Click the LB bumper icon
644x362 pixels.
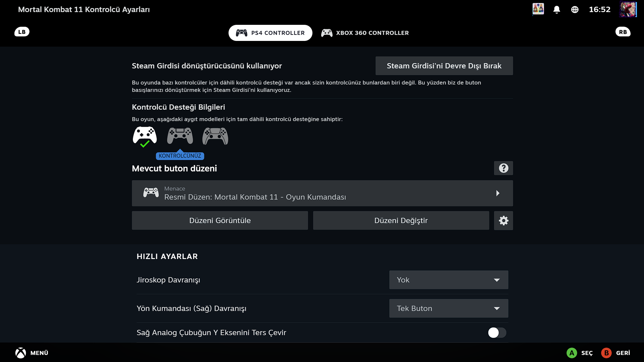pos(22,32)
